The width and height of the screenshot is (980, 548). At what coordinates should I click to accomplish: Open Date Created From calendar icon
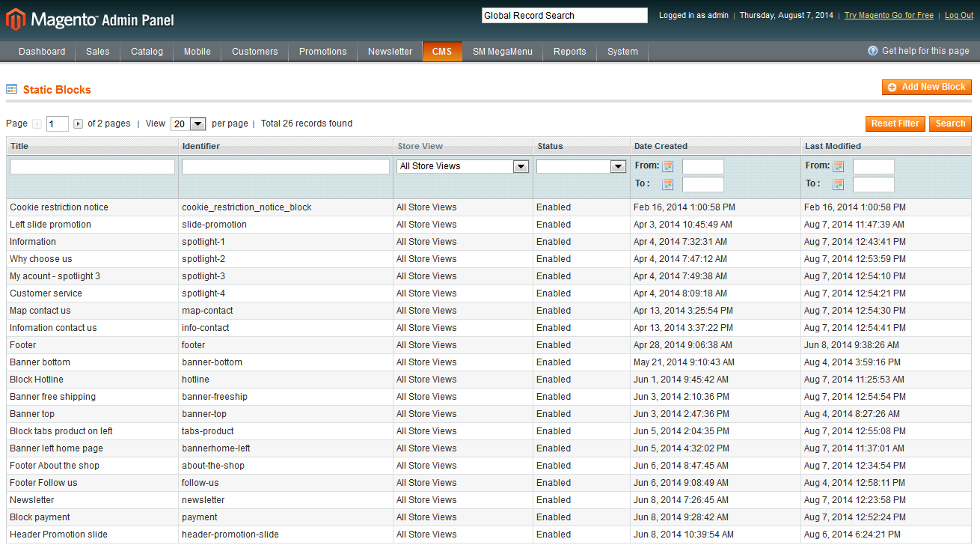[x=668, y=166]
